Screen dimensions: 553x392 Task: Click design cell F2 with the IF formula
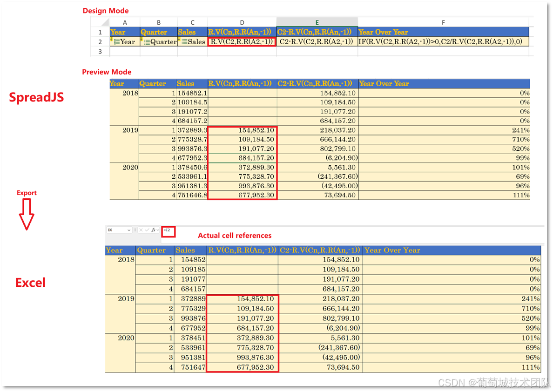443,41
